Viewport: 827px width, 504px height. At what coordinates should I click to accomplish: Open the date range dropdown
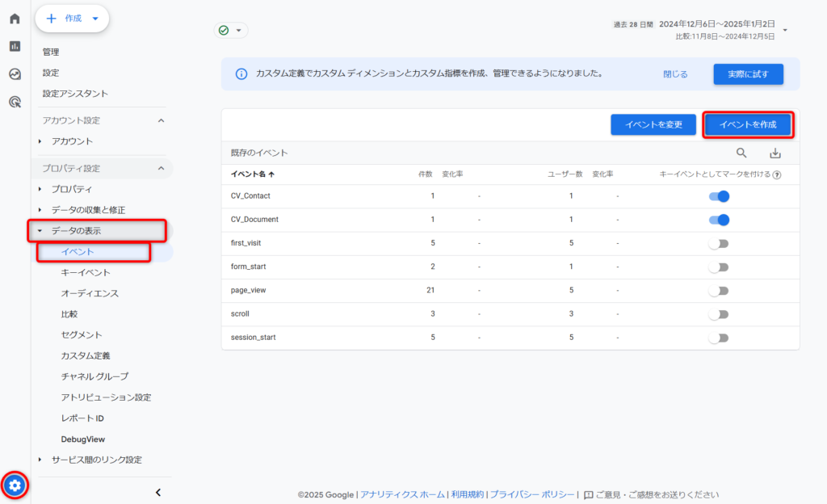click(785, 31)
